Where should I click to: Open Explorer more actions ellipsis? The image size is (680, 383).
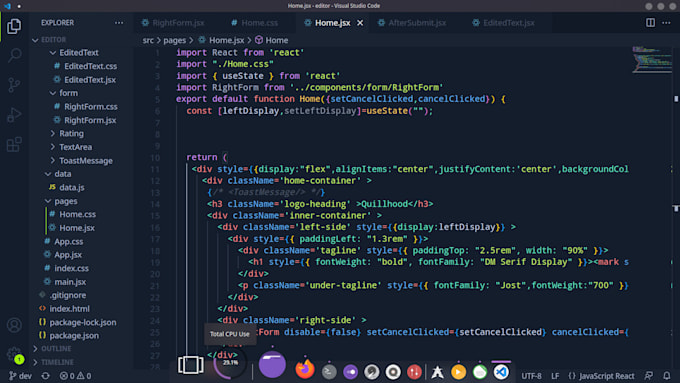[x=119, y=23]
